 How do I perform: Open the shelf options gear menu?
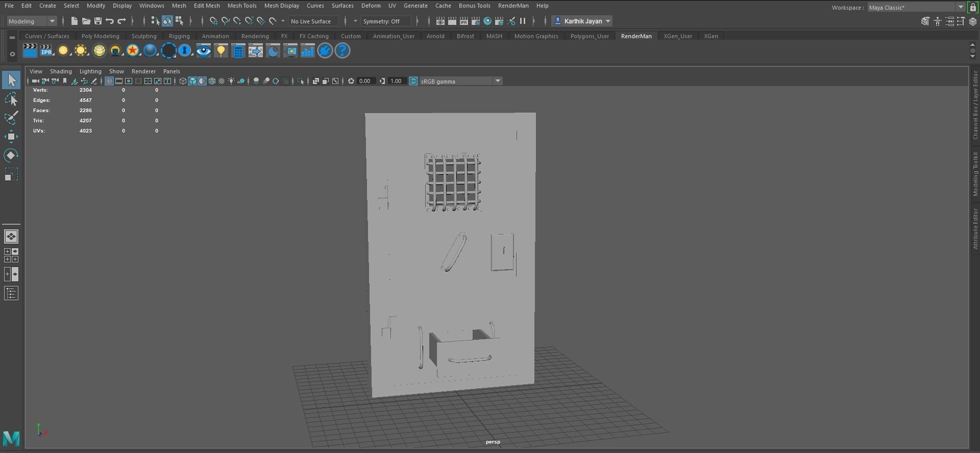(12, 54)
